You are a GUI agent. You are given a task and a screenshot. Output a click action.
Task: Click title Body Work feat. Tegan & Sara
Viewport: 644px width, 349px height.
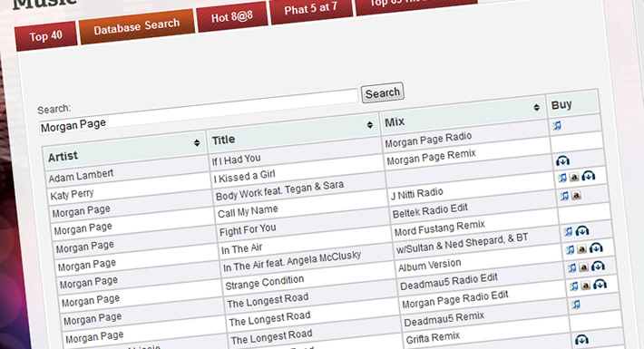pos(279,190)
